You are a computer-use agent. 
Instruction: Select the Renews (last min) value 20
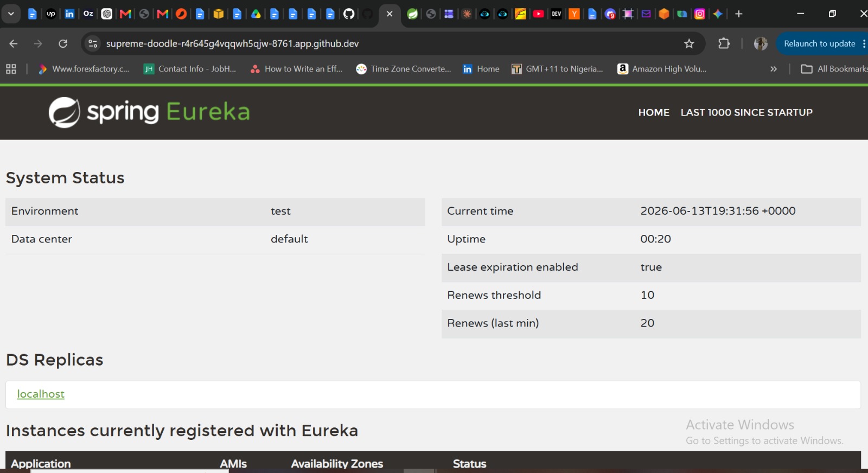(x=647, y=323)
